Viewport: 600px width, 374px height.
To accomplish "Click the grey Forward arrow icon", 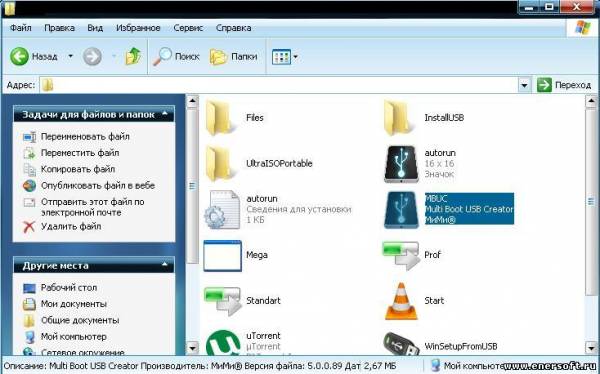I will [92, 57].
